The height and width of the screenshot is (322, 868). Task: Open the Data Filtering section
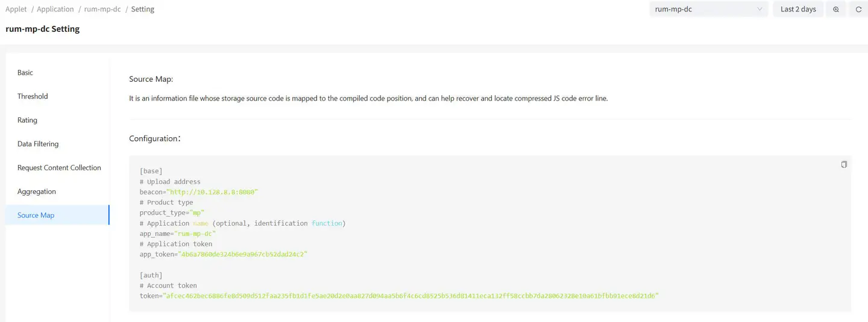click(38, 144)
